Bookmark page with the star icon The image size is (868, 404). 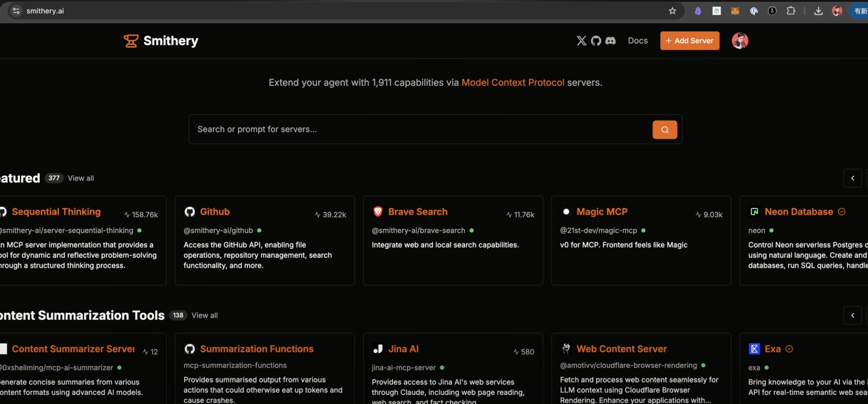(x=672, y=11)
